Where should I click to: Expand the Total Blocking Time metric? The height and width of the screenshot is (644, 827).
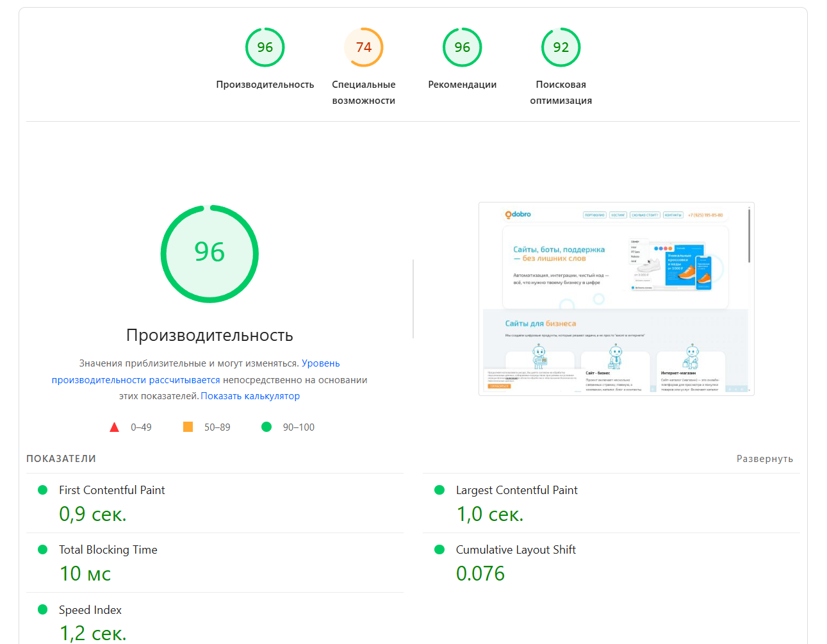tap(108, 550)
